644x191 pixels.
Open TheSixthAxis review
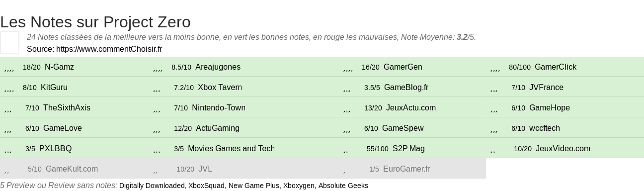coord(67,107)
